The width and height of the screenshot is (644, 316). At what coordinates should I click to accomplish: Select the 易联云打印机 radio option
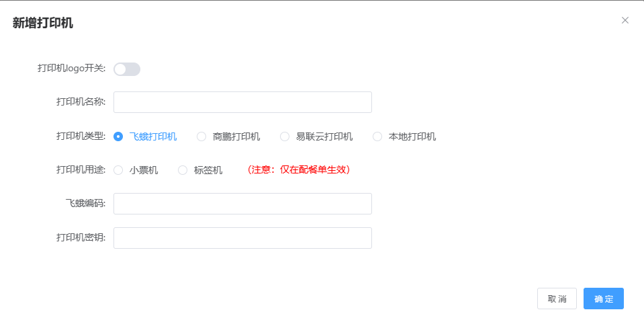[x=285, y=136]
